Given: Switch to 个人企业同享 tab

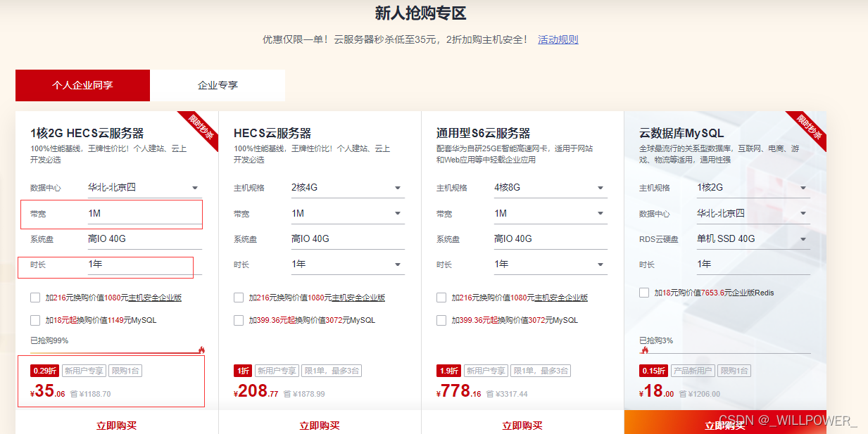Looking at the screenshot, I should point(82,85).
